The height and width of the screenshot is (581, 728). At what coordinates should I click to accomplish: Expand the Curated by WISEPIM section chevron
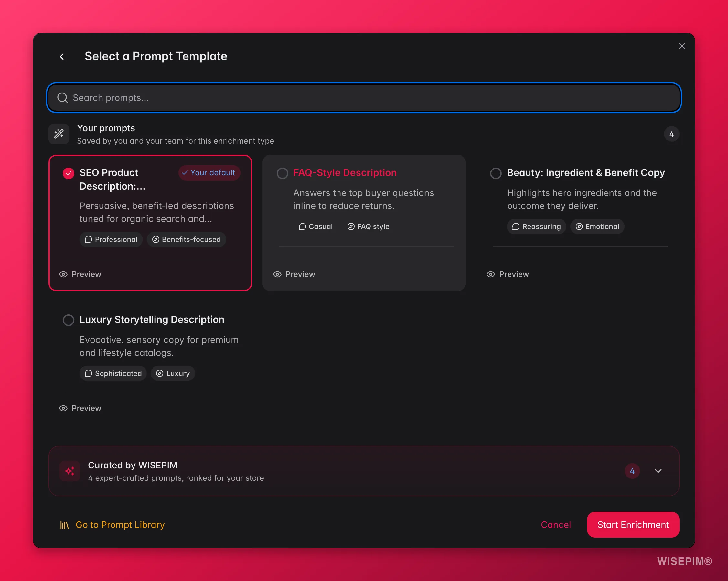(658, 471)
